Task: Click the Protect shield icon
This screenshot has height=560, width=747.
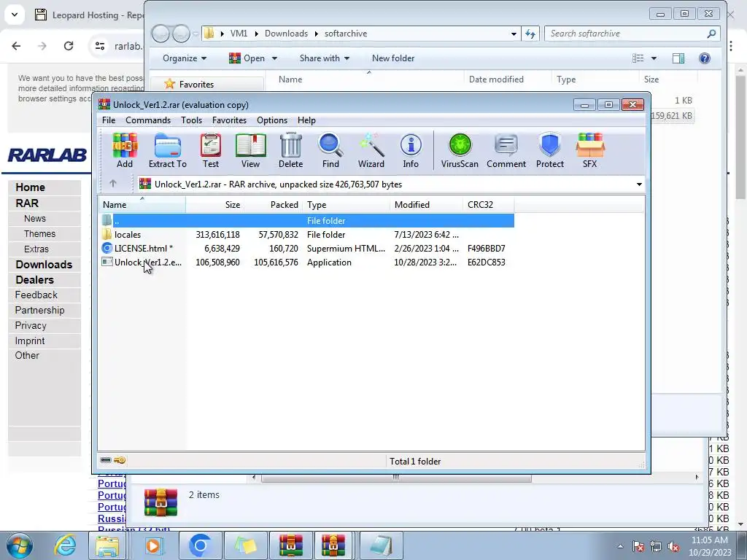Action: pyautogui.click(x=550, y=151)
